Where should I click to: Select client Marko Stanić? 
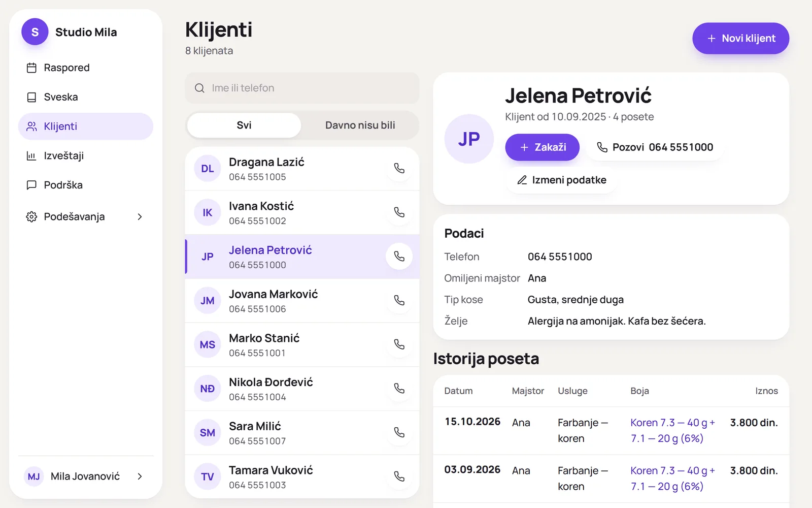[302, 344]
